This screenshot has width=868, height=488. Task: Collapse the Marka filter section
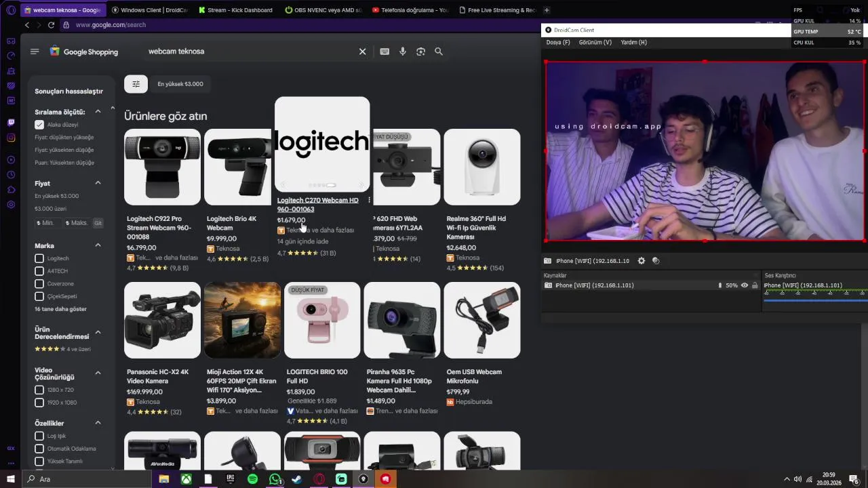pos(98,245)
